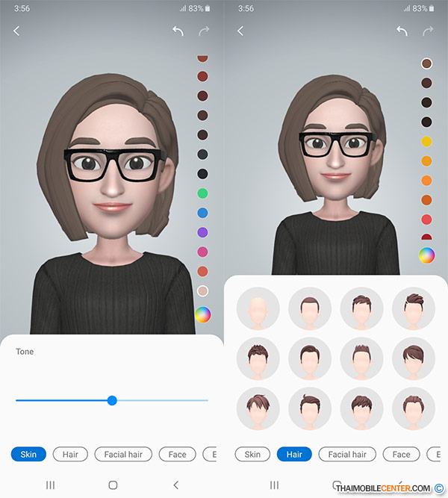The width and height of the screenshot is (448, 498).
Task: Tap the navigation back button on left phone
Action: (x=175, y=485)
